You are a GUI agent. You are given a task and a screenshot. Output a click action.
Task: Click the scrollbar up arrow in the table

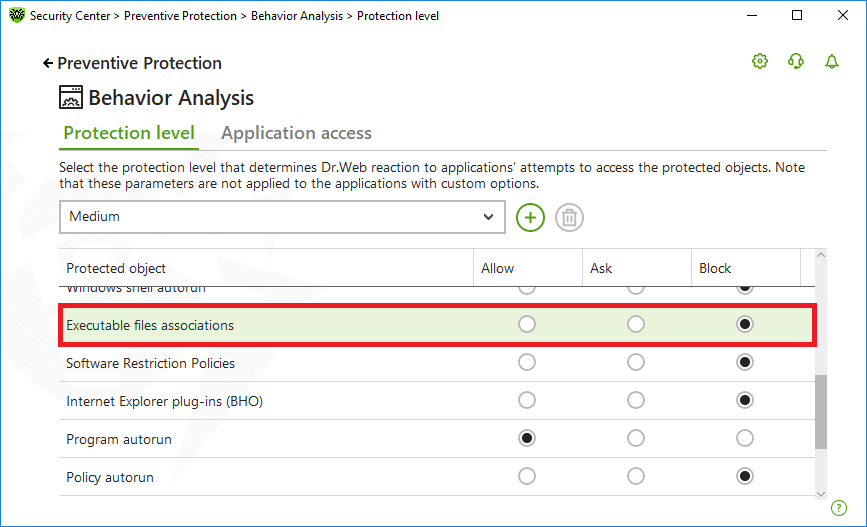click(821, 255)
